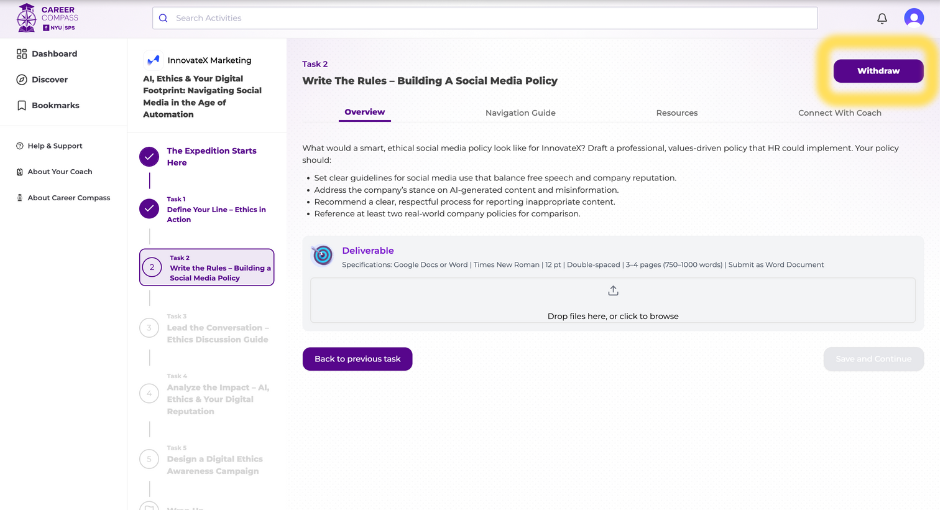Click the completed checkmark for Task 1

149,208
